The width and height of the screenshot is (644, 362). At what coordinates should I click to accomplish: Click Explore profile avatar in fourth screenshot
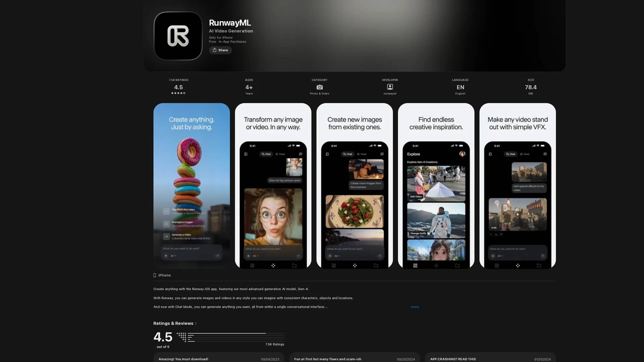point(462,154)
